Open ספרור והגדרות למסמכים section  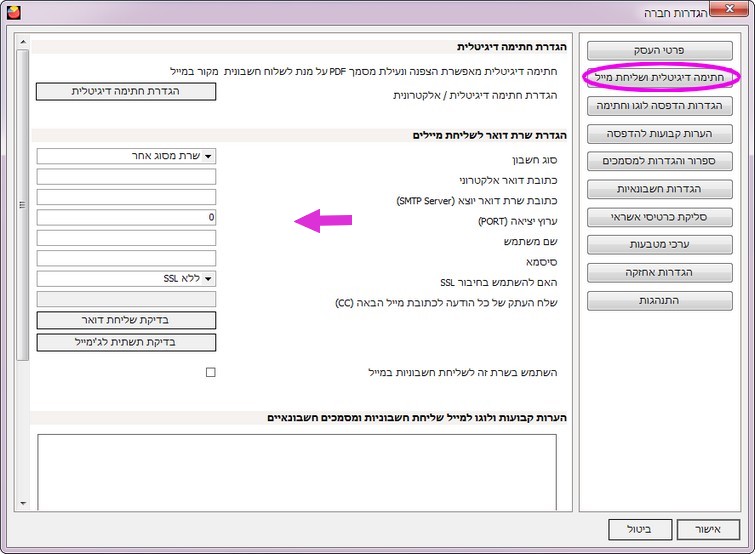pos(660,161)
